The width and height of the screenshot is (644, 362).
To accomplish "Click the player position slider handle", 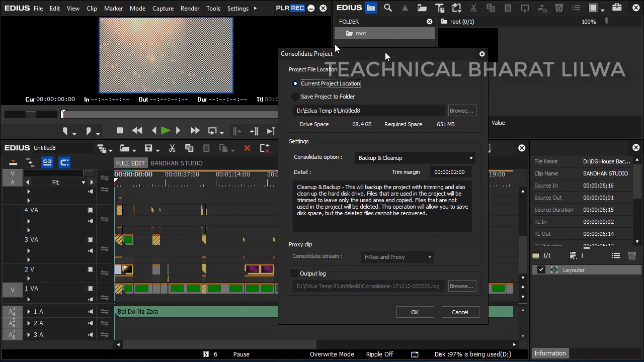I will [63, 114].
